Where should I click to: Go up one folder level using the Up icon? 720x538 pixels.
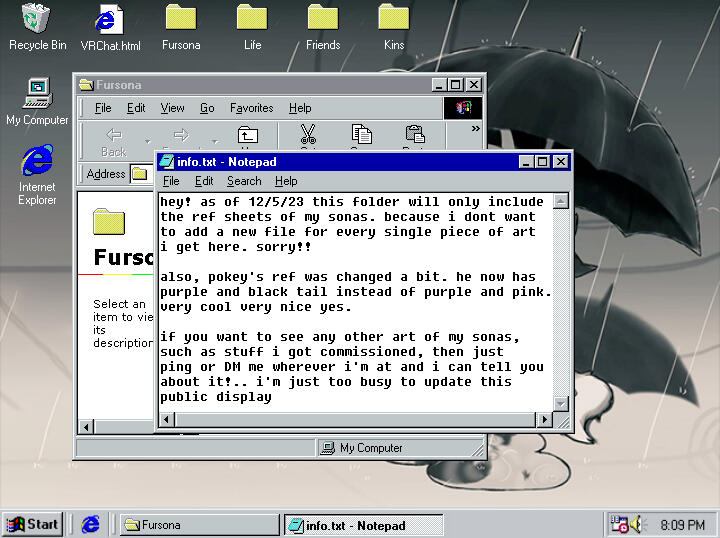point(247,136)
